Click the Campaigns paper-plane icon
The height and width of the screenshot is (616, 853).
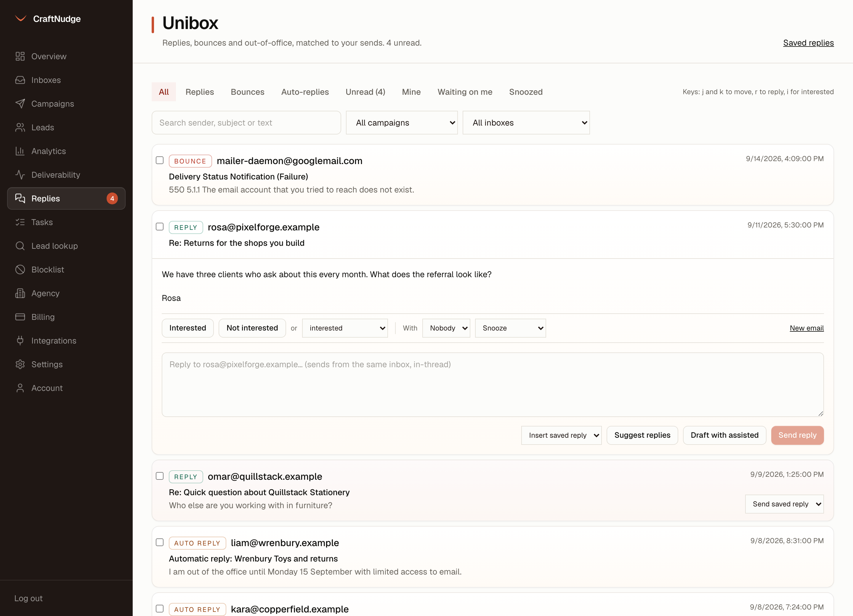tap(20, 104)
